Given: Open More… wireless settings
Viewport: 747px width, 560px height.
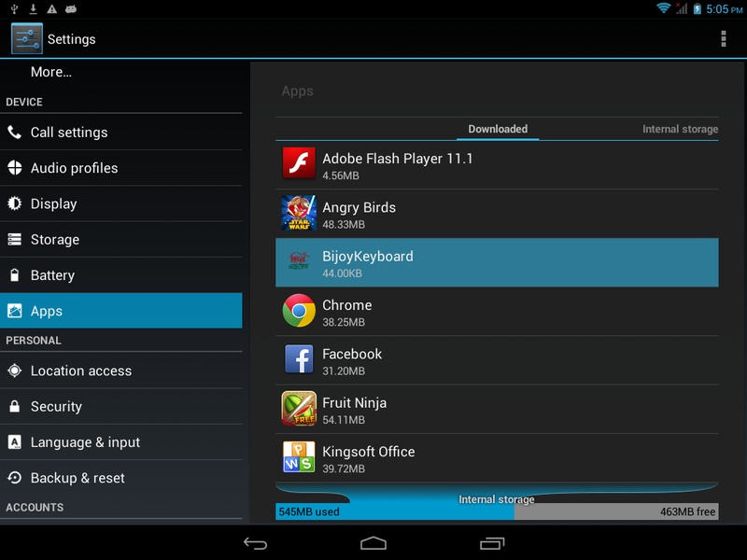Looking at the screenshot, I should point(121,72).
